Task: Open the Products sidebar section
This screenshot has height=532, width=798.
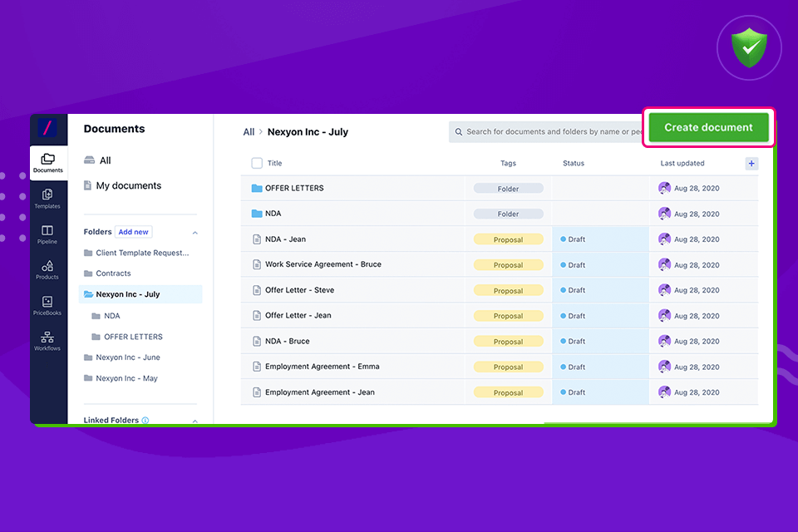Action: 47,270
